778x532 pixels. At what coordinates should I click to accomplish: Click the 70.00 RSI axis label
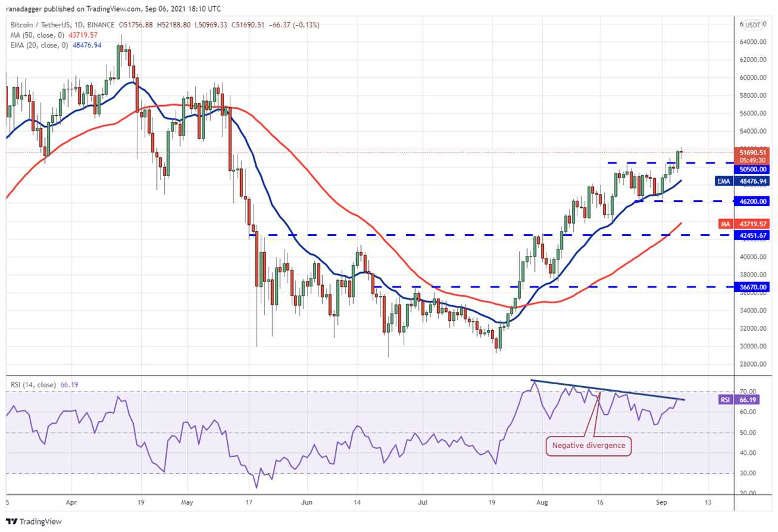pyautogui.click(x=746, y=392)
